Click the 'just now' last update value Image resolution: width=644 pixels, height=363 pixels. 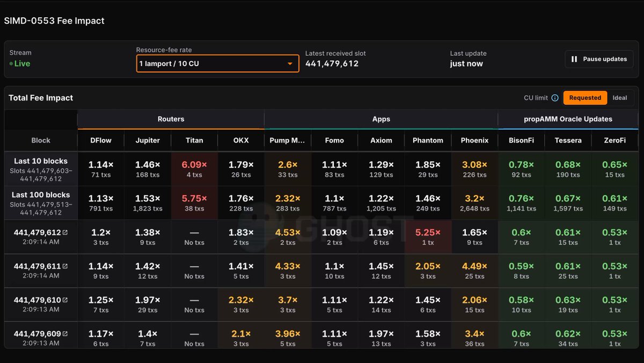(x=466, y=63)
